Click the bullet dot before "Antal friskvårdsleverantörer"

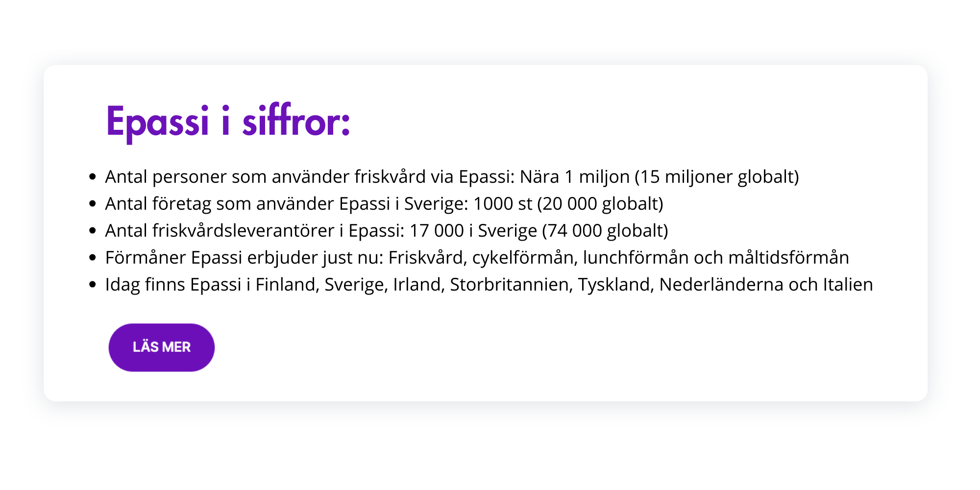click(x=93, y=231)
